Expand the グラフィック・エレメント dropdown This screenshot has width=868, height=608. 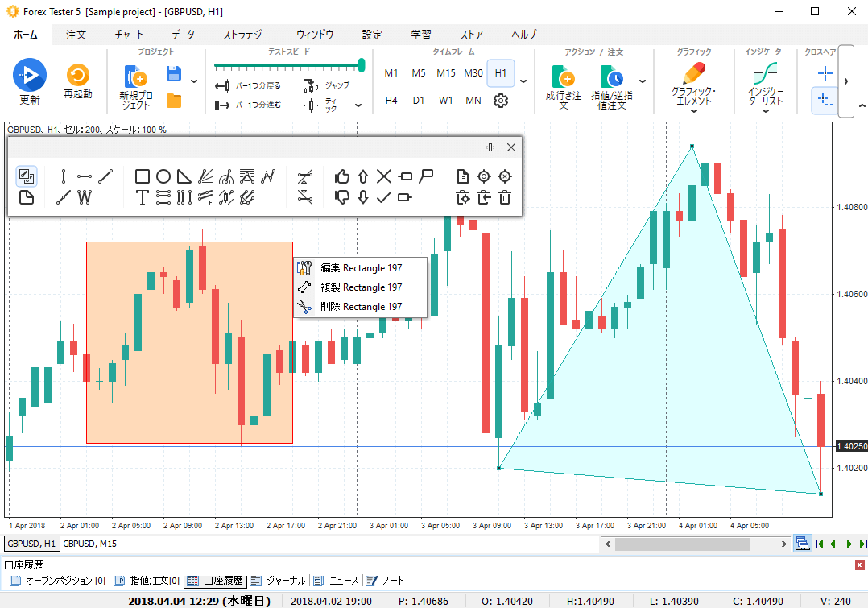point(693,111)
